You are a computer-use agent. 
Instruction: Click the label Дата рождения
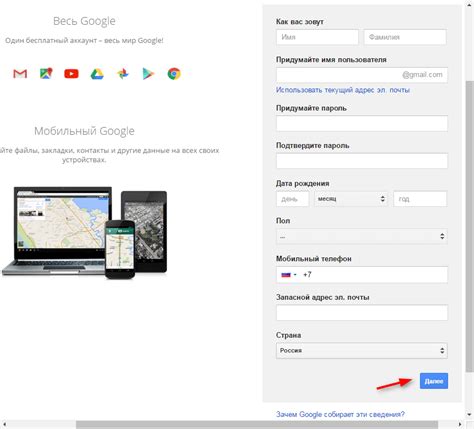[302, 183]
